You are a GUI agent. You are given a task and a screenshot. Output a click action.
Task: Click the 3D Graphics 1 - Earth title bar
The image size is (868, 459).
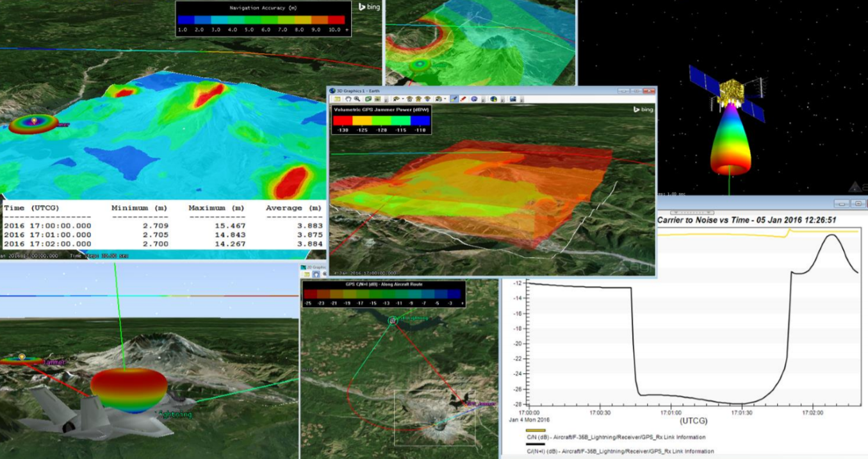tap(491, 90)
